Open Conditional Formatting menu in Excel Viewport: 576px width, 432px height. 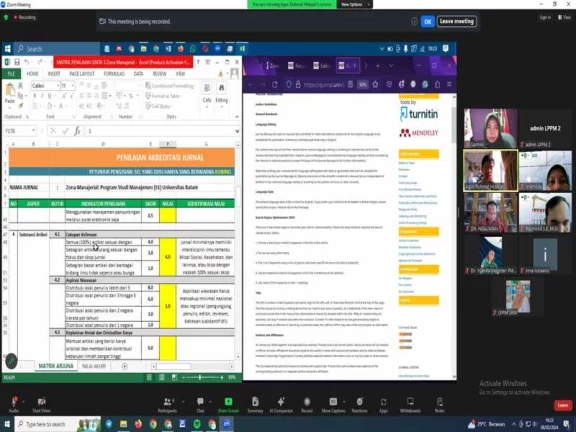[x=170, y=86]
